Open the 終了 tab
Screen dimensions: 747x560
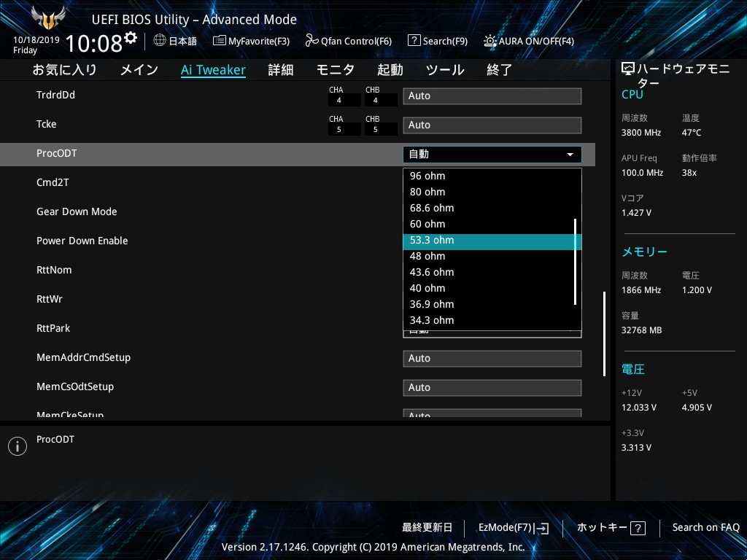(499, 70)
